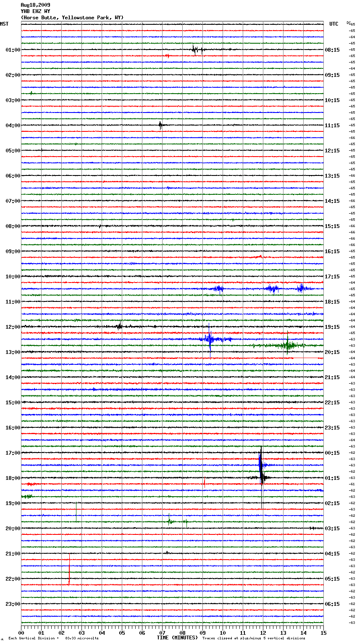Click the tall red spike below the 21:00 trace
Viewport: 357px width, 644px height.
[69, 570]
